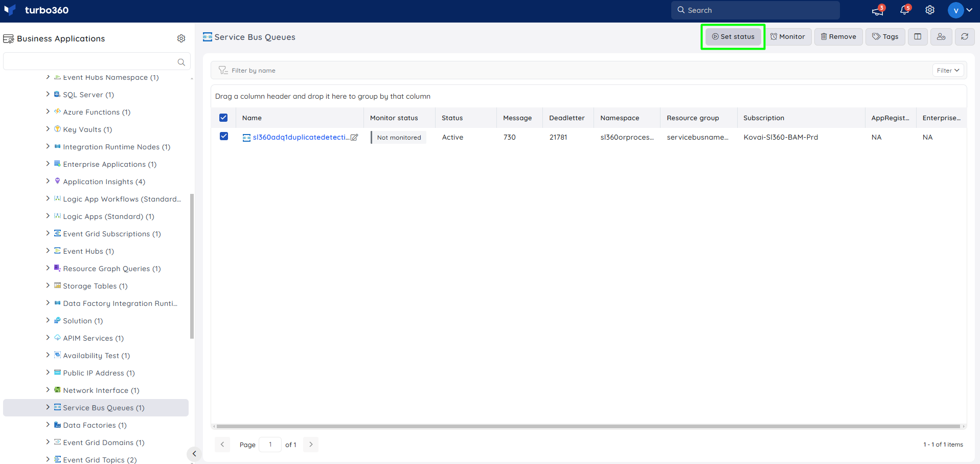The image size is (980, 464).
Task: Click the Not monitored status badge
Action: pos(399,138)
